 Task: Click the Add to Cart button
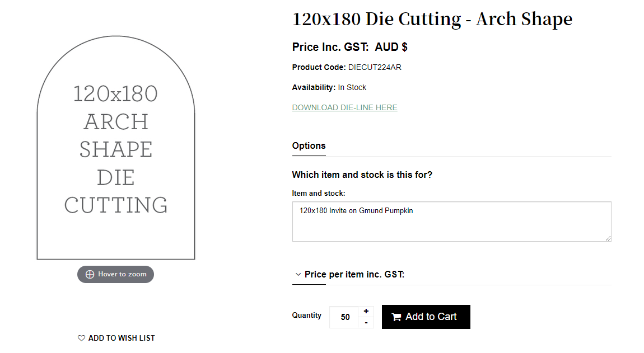click(x=426, y=317)
